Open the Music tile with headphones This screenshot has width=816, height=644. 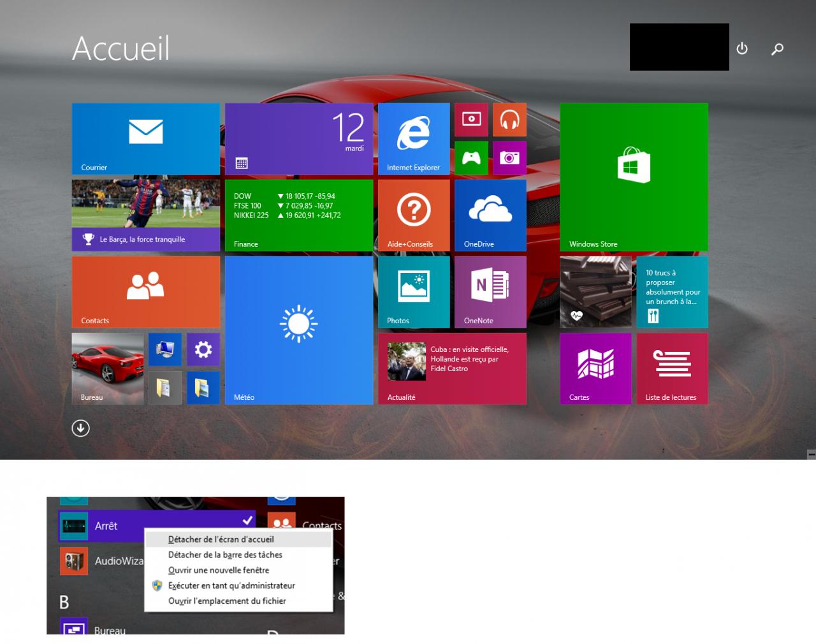click(509, 120)
